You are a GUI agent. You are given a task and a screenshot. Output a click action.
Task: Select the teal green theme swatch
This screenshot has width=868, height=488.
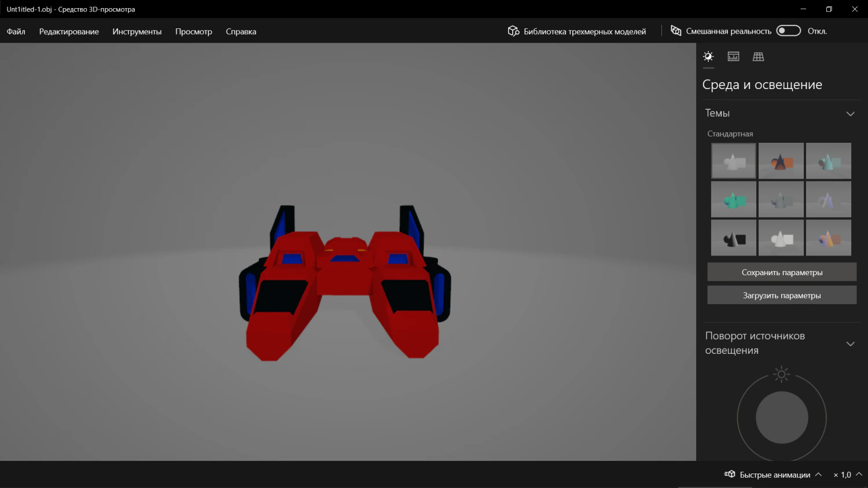point(733,199)
